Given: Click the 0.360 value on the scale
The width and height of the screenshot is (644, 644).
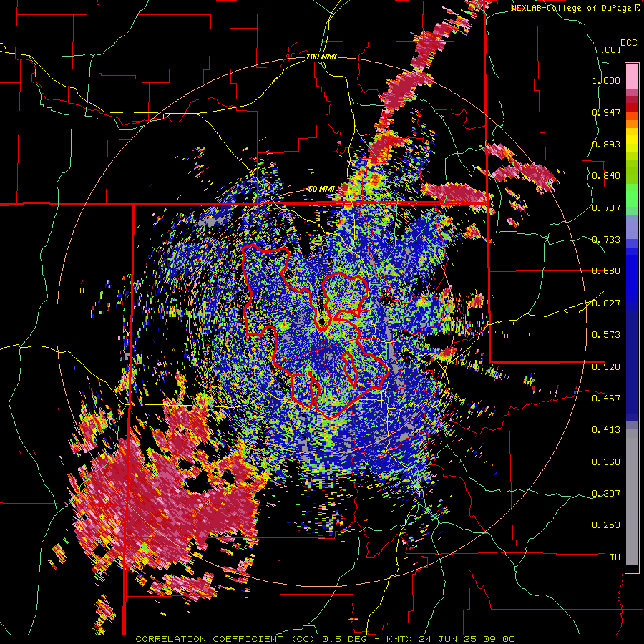Looking at the screenshot, I should click(606, 462).
